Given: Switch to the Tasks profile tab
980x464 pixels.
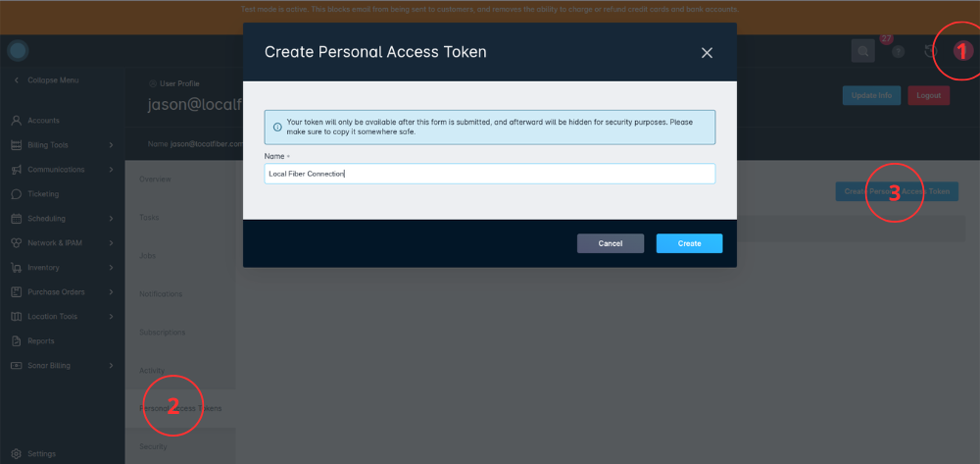Looking at the screenshot, I should pos(180,218).
